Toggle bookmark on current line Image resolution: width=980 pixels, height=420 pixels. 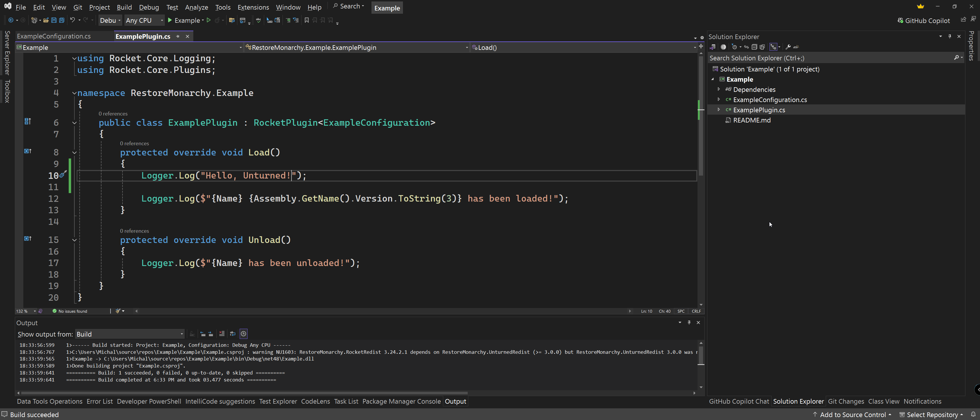[x=307, y=20]
